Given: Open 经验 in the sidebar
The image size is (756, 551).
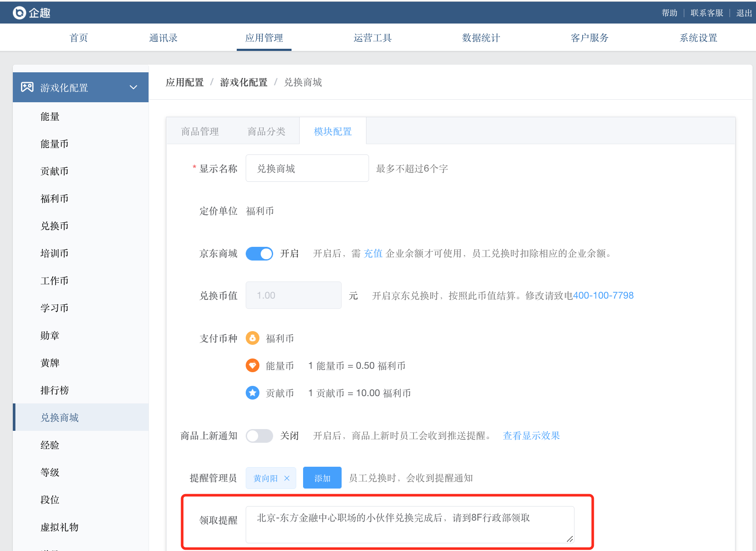Looking at the screenshot, I should [50, 445].
